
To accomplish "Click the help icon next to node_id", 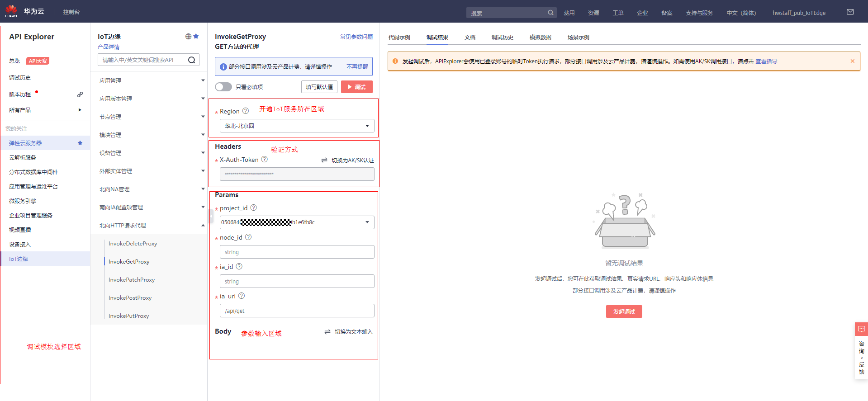I will click(248, 237).
